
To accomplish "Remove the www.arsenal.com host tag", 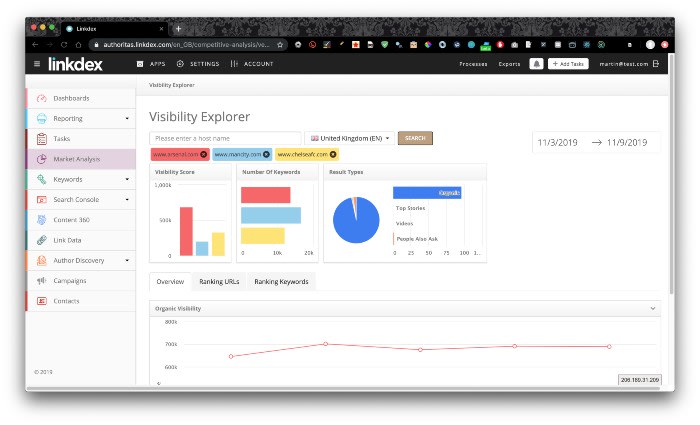I will [x=204, y=154].
